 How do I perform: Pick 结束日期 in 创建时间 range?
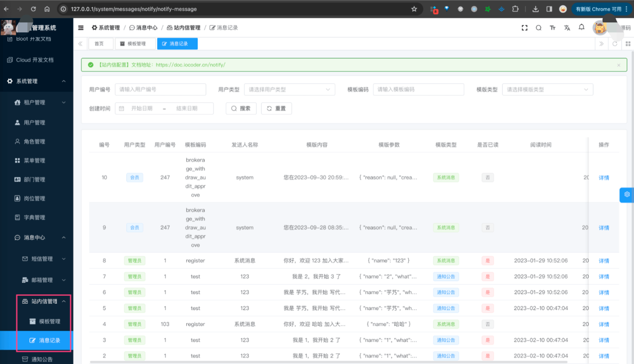[x=187, y=108]
